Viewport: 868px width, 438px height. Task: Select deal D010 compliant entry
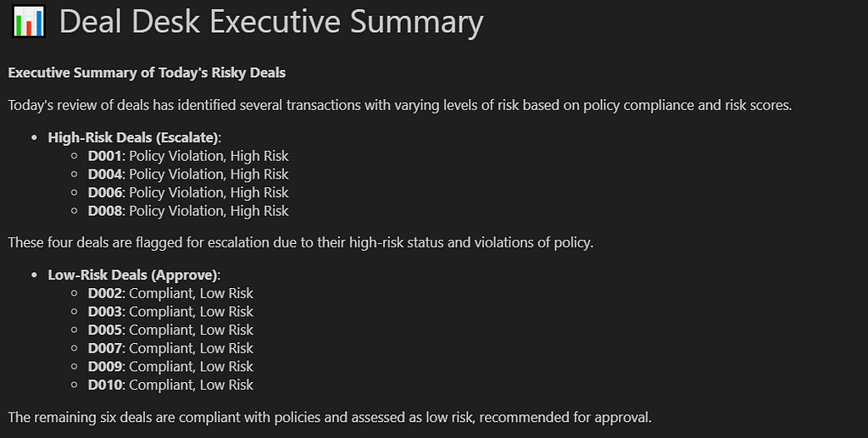pos(170,385)
